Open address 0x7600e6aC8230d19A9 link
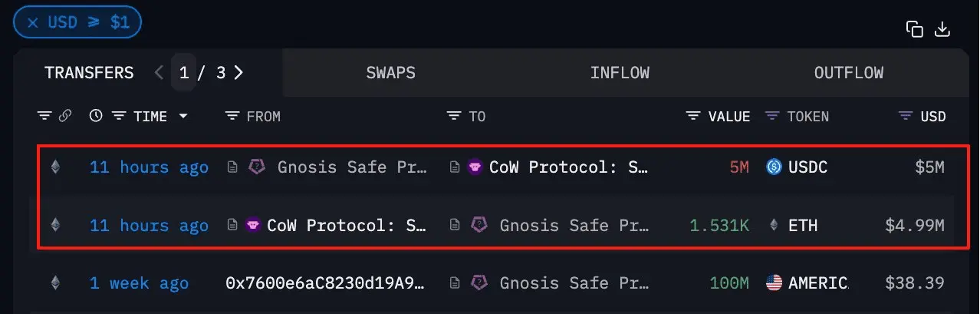 [x=326, y=283]
